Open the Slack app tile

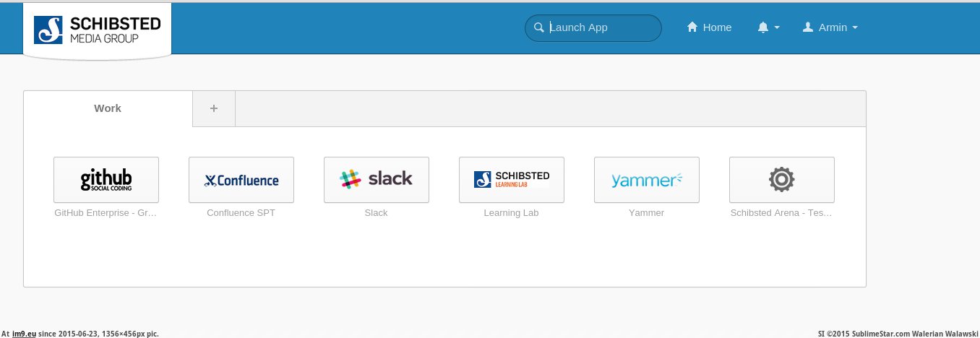click(377, 180)
